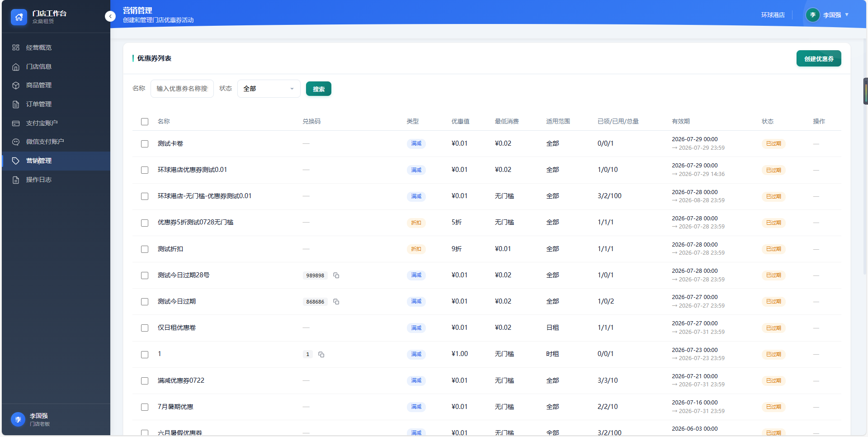The width and height of the screenshot is (868, 437).
Task: Copy redemption code 868686
Action: click(x=336, y=301)
